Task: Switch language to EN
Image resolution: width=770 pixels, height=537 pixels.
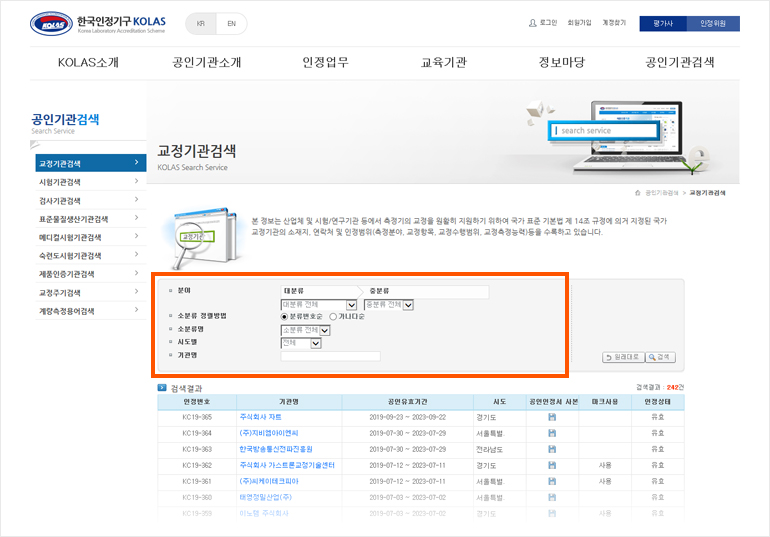Action: point(231,23)
